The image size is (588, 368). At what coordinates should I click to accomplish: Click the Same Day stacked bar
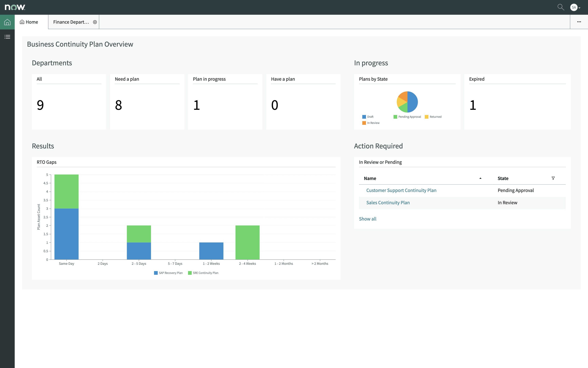coord(66,217)
